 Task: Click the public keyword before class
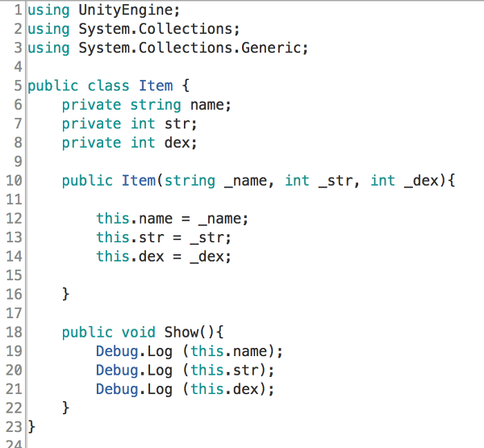point(53,86)
